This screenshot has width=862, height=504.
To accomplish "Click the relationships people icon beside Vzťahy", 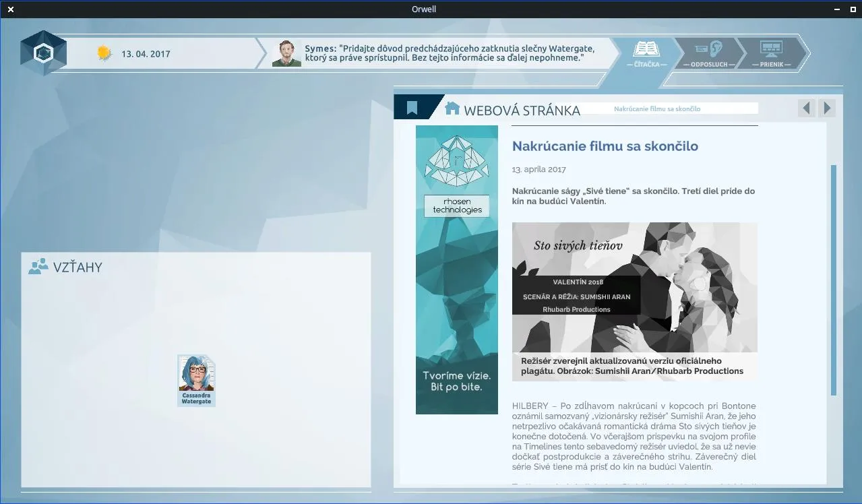I will point(38,267).
